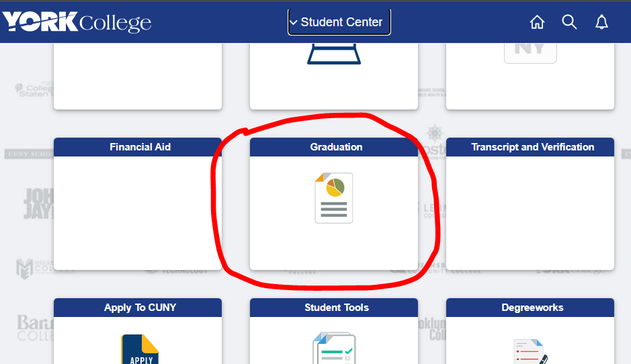Screen dimensions: 631x364
Task: Open the Financial Aid tile
Action: point(138,204)
